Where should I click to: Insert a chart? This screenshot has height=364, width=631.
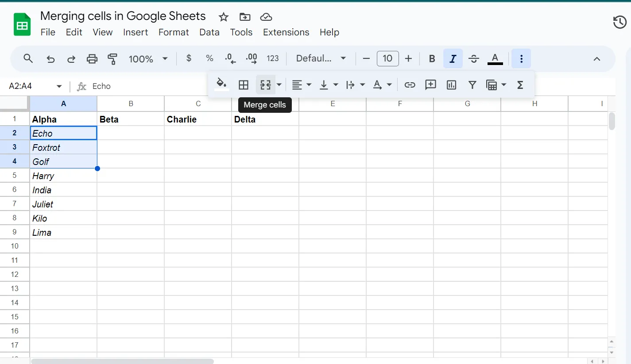(x=451, y=84)
